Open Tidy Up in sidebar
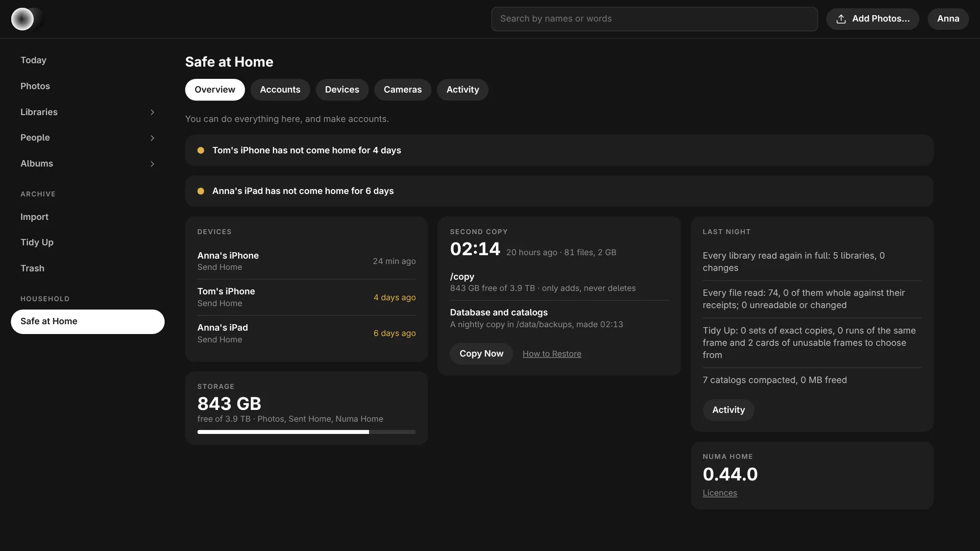This screenshot has height=551, width=980. (87, 242)
